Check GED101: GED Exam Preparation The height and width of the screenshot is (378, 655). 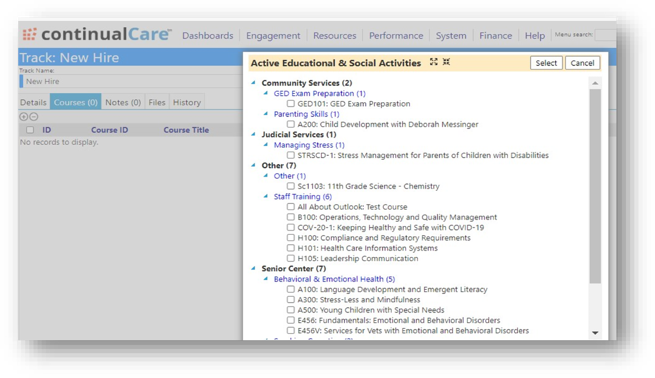pos(291,104)
